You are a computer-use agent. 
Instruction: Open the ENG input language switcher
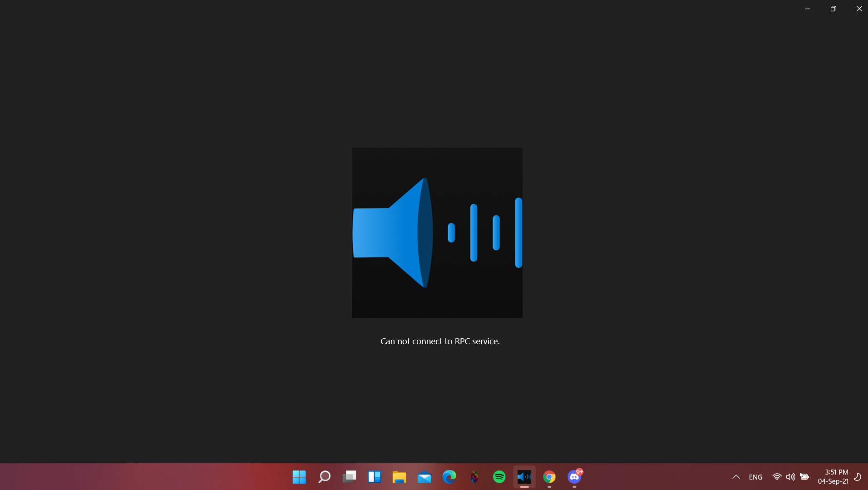click(755, 477)
